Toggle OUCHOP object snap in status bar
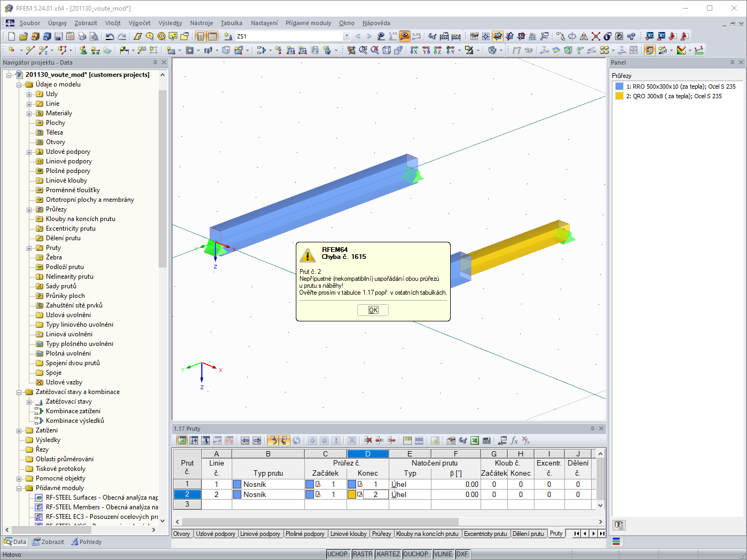This screenshot has height=560, width=747. pos(415,554)
